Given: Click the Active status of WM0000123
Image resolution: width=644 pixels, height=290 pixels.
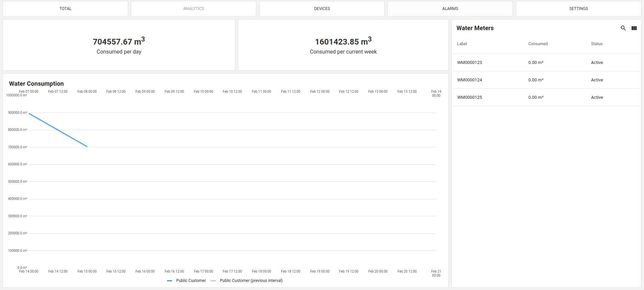Looking at the screenshot, I should (597, 63).
